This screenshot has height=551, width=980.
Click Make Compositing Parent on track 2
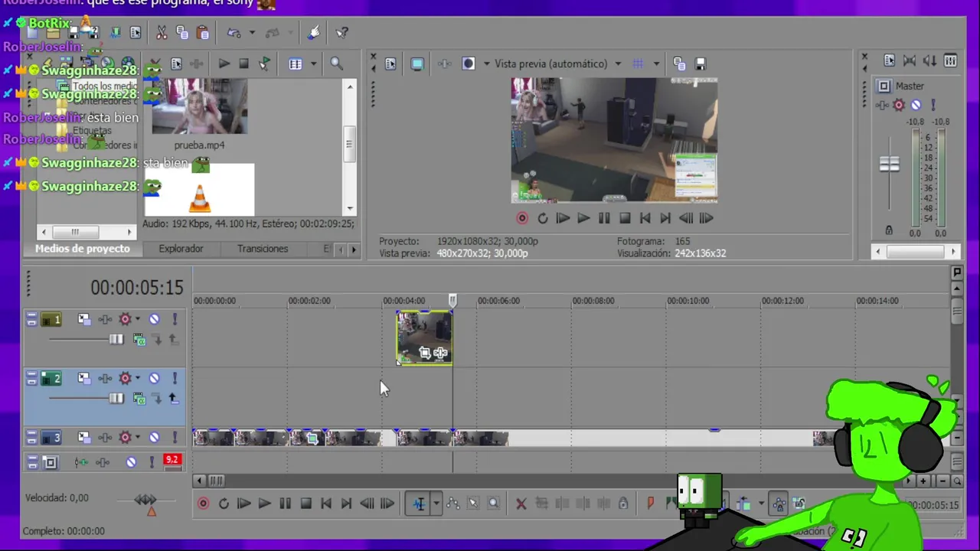click(x=173, y=398)
